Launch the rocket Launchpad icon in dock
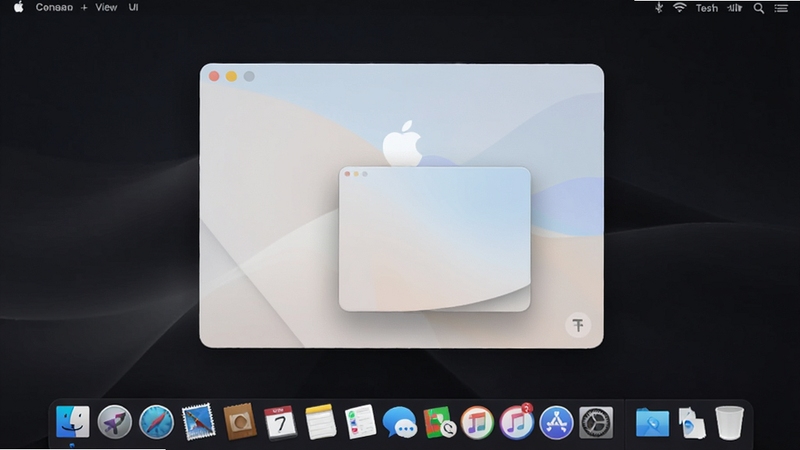800x450 pixels. pos(114,422)
